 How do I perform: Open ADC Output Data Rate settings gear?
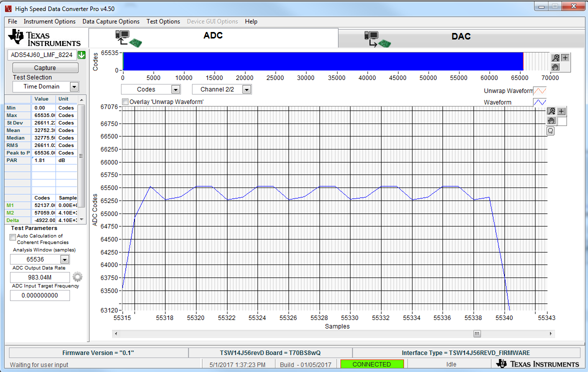[77, 277]
